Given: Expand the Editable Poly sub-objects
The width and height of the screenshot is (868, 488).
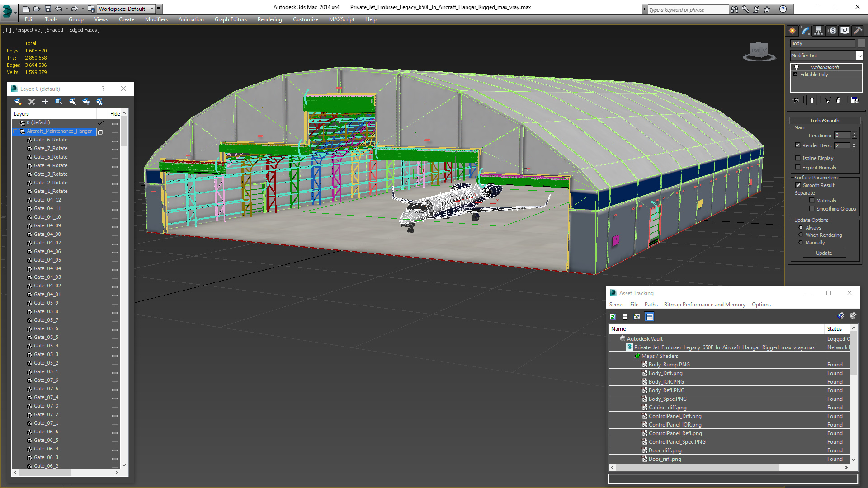Looking at the screenshot, I should (x=796, y=75).
